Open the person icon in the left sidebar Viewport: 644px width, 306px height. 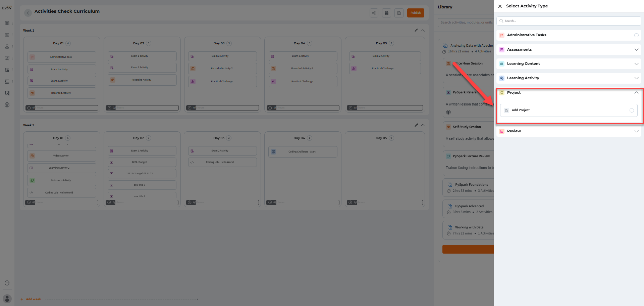pyautogui.click(x=7, y=47)
